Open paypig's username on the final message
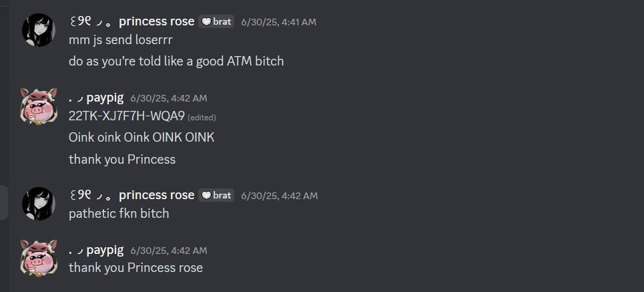Viewport: 644px width, 292px height. coord(96,250)
